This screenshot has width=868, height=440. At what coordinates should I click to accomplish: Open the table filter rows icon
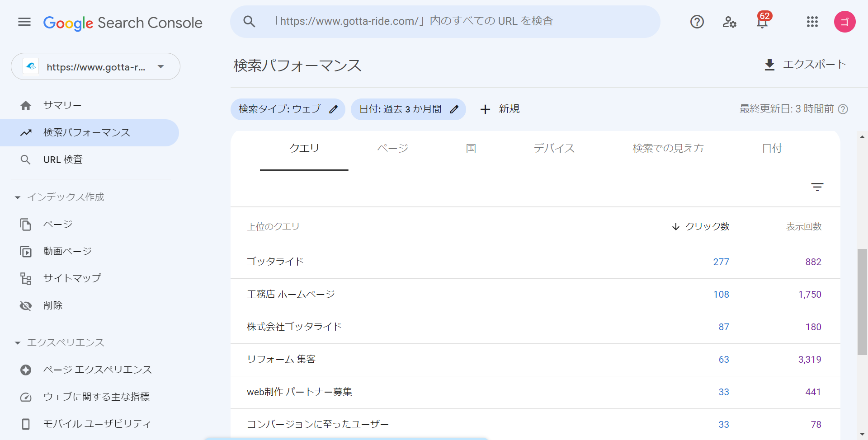pyautogui.click(x=817, y=187)
